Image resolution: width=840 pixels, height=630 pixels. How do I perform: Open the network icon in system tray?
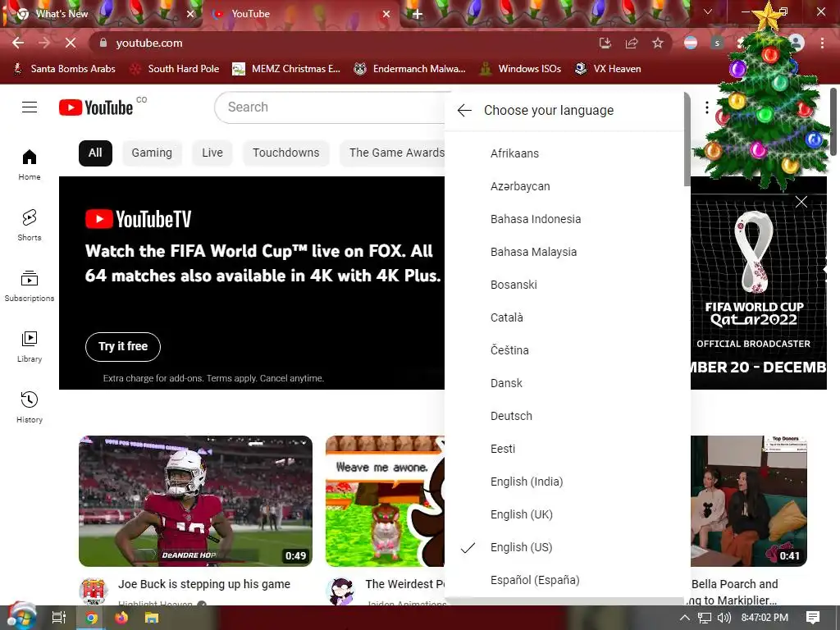pos(705,618)
